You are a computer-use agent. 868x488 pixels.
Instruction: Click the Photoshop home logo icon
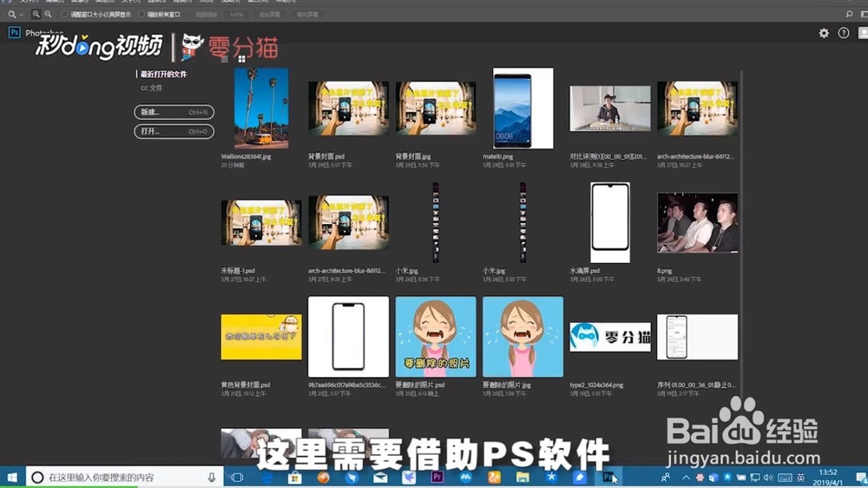[x=15, y=33]
